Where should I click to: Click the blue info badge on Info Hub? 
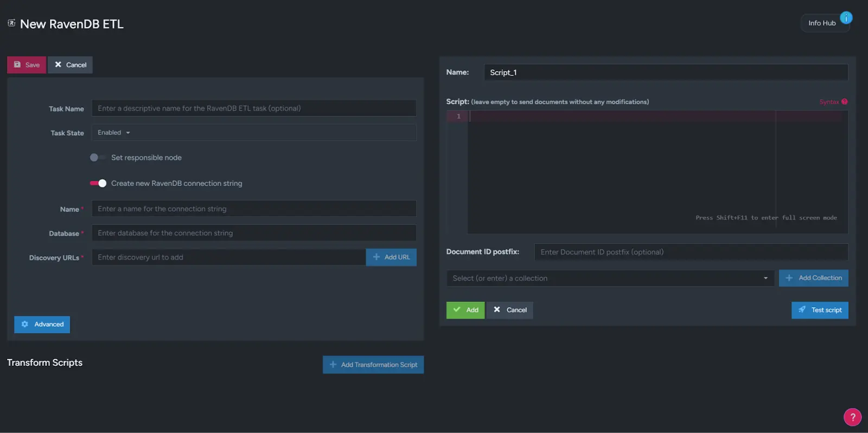click(x=846, y=18)
